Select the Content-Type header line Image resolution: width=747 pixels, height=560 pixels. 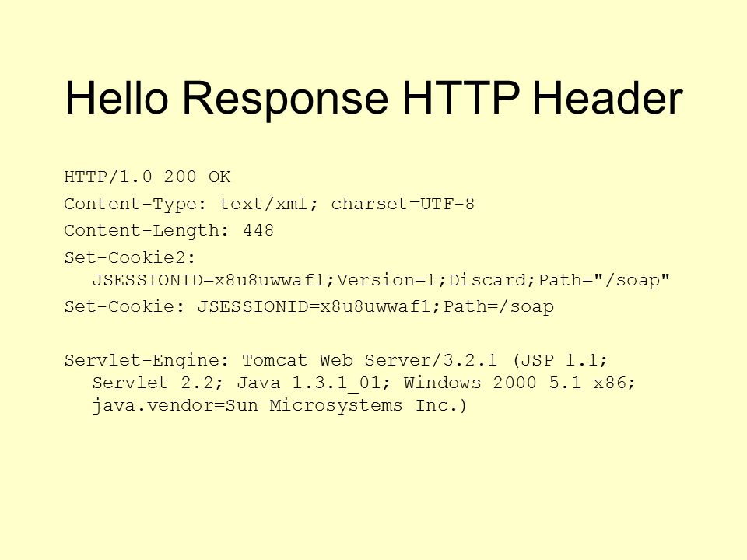point(269,205)
